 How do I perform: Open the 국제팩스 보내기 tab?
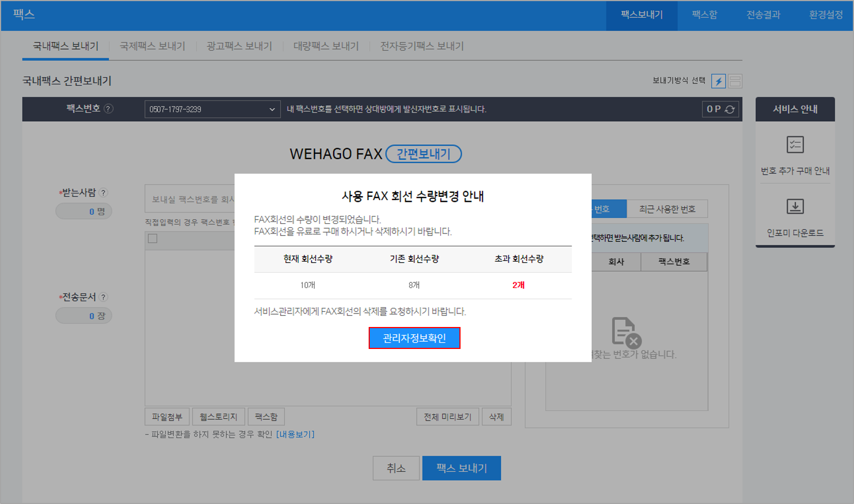[x=152, y=46]
